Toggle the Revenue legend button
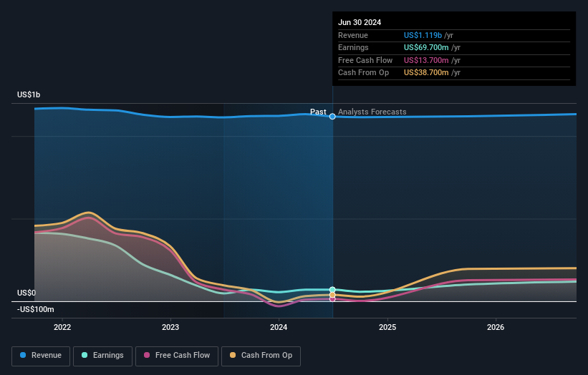Viewport: 588px width, 375px height. [x=41, y=356]
